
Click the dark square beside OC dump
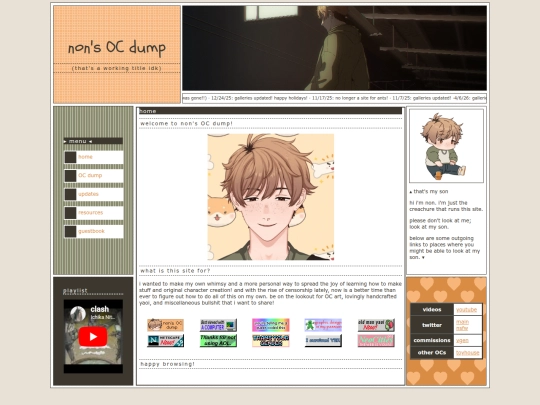point(71,176)
